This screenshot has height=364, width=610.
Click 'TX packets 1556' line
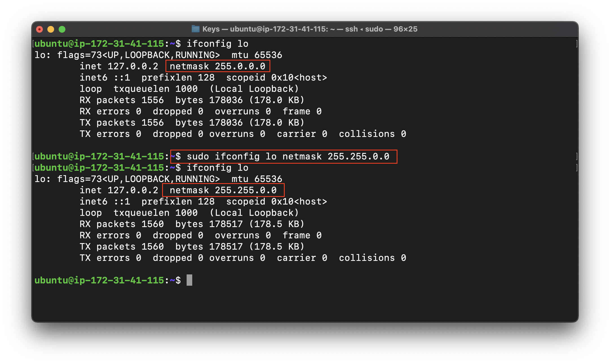(121, 123)
